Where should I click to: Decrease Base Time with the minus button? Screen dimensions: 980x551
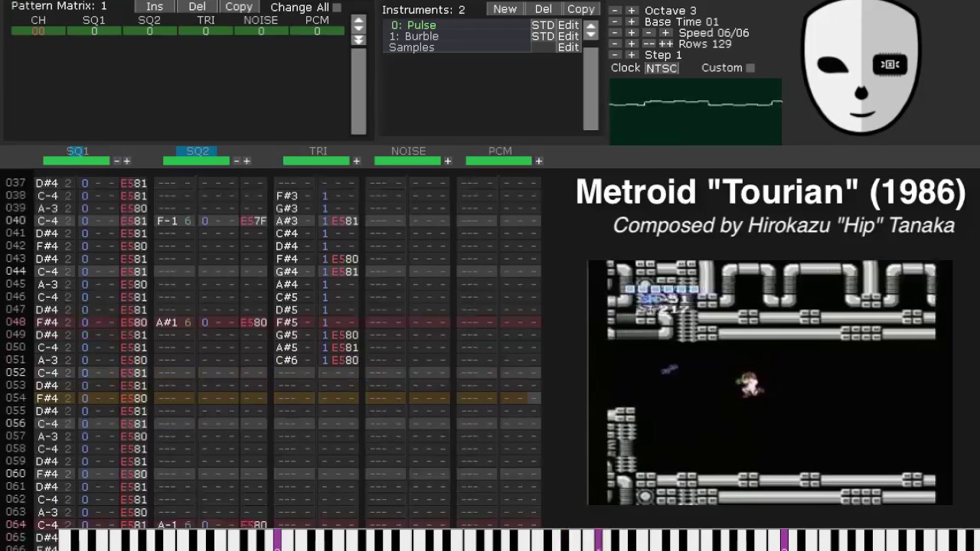(x=615, y=22)
